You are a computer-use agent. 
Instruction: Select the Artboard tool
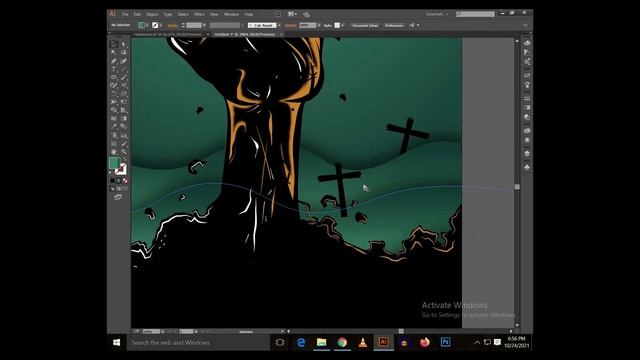click(x=113, y=143)
